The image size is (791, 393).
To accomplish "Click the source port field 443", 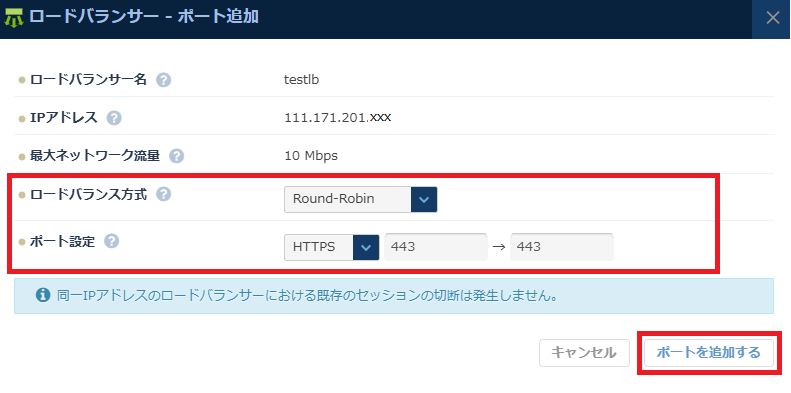I will [x=436, y=247].
